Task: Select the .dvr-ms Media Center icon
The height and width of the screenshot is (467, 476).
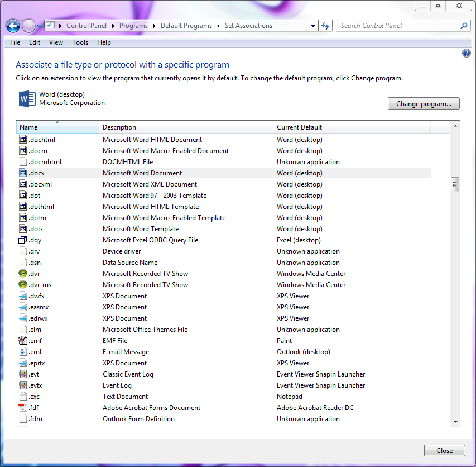Action: pos(23,285)
